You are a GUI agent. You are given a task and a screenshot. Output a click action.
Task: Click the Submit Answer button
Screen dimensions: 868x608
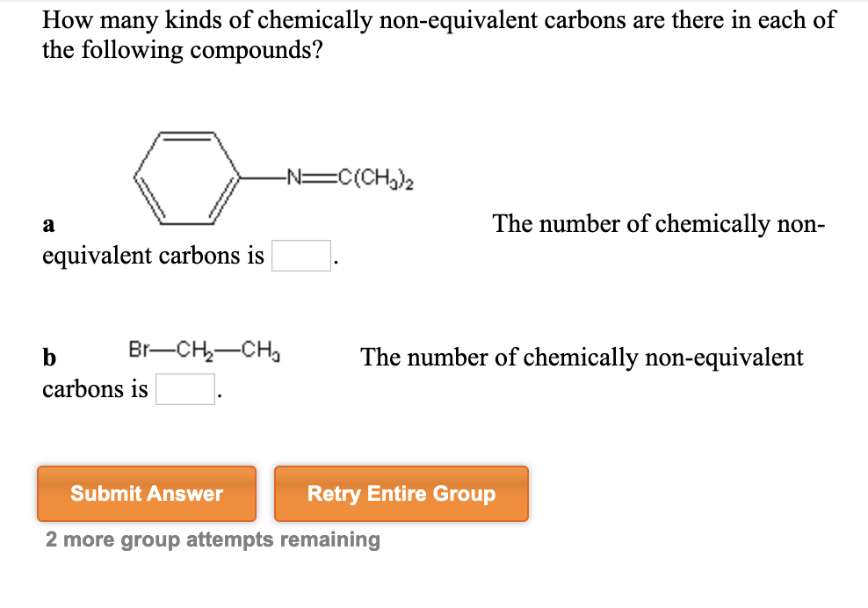tap(146, 494)
